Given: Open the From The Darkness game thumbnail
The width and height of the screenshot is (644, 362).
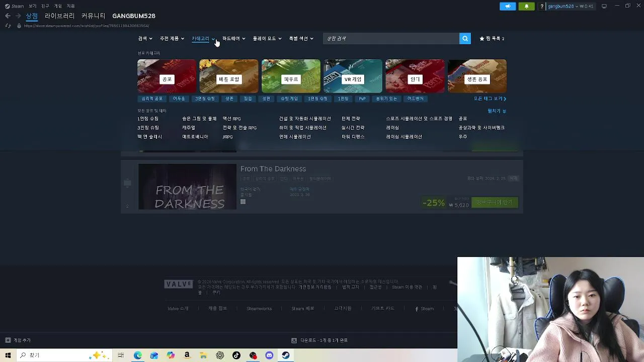Looking at the screenshot, I should (187, 187).
